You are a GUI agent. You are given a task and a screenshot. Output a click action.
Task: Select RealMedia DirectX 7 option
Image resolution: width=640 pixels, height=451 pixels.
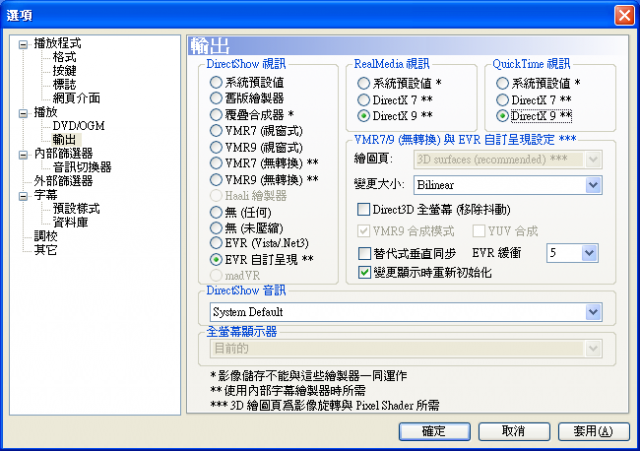pos(363,100)
